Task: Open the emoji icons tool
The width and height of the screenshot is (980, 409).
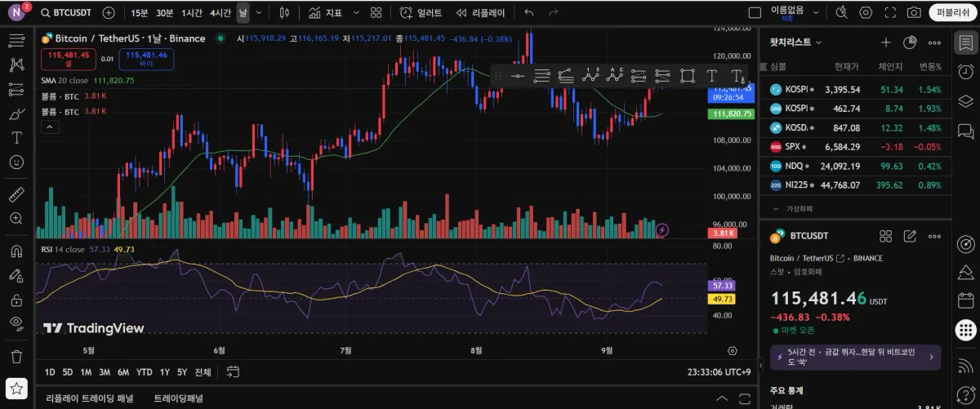Action: [x=16, y=162]
